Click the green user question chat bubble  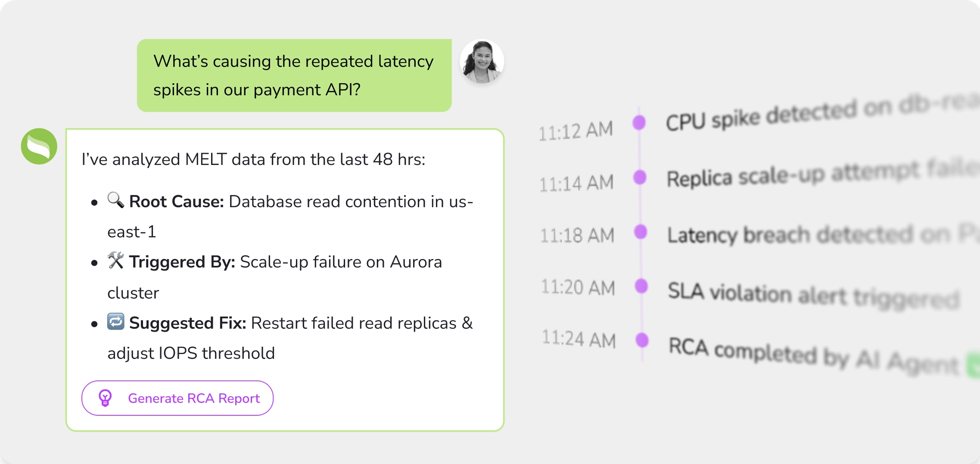tap(294, 75)
